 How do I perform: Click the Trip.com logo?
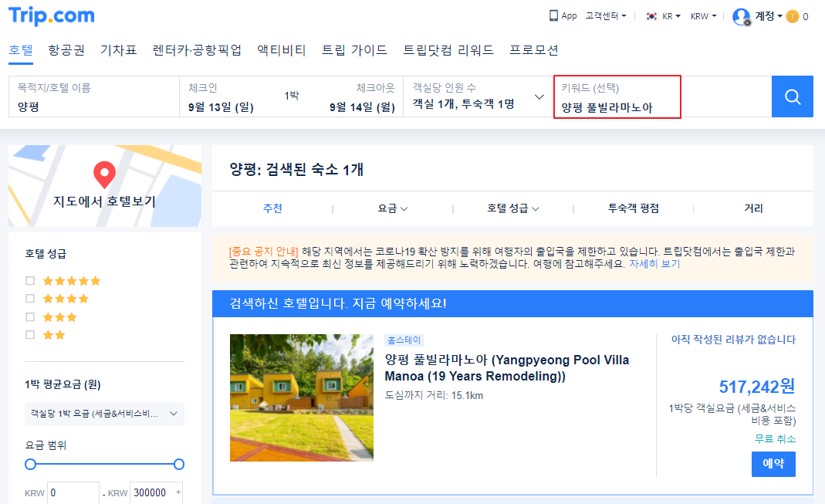click(x=52, y=15)
